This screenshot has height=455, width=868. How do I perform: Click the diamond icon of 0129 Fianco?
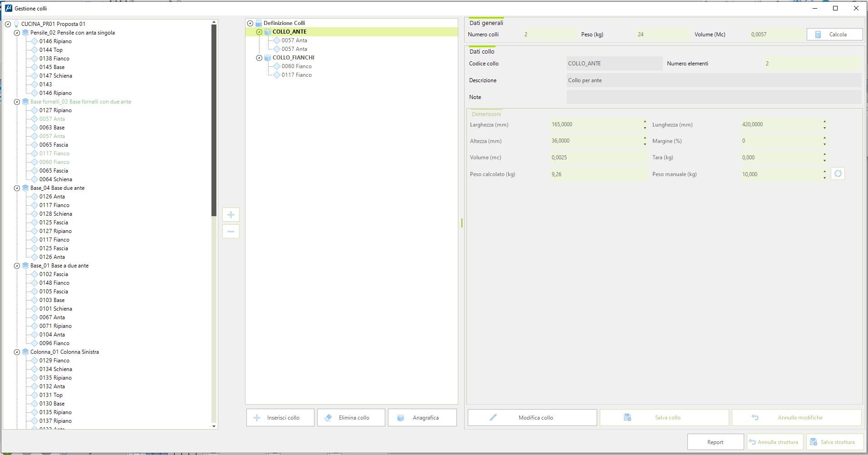click(34, 361)
